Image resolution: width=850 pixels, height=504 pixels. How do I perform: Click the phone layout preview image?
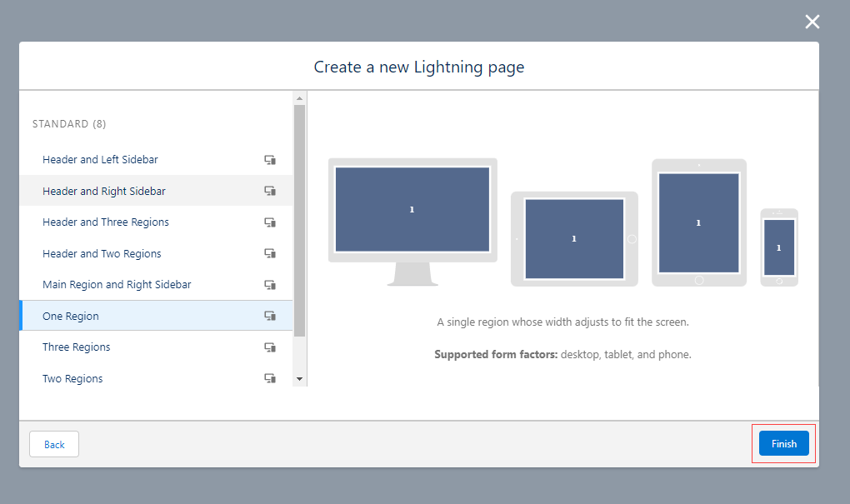coord(779,247)
